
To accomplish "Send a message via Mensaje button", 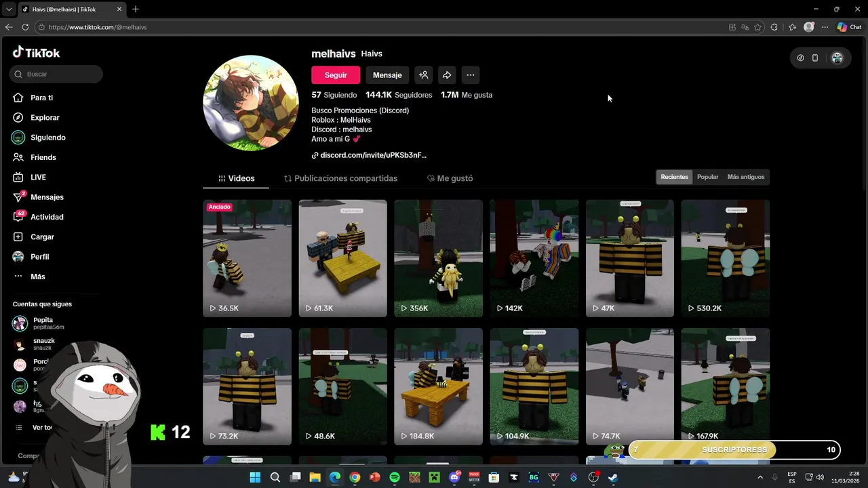I will (387, 75).
